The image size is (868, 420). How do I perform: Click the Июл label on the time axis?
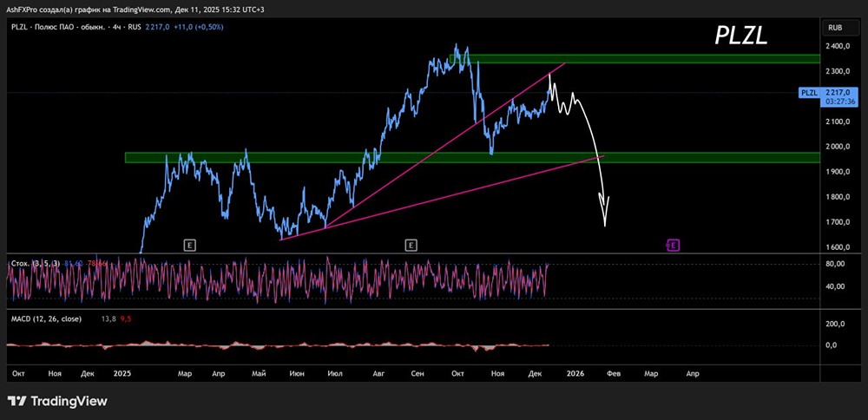[x=335, y=374]
